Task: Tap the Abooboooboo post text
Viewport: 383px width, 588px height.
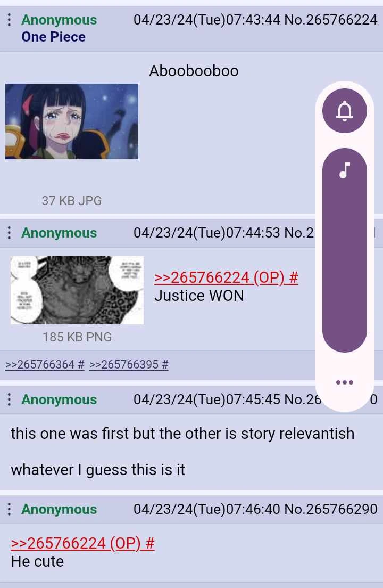Action: (194, 71)
